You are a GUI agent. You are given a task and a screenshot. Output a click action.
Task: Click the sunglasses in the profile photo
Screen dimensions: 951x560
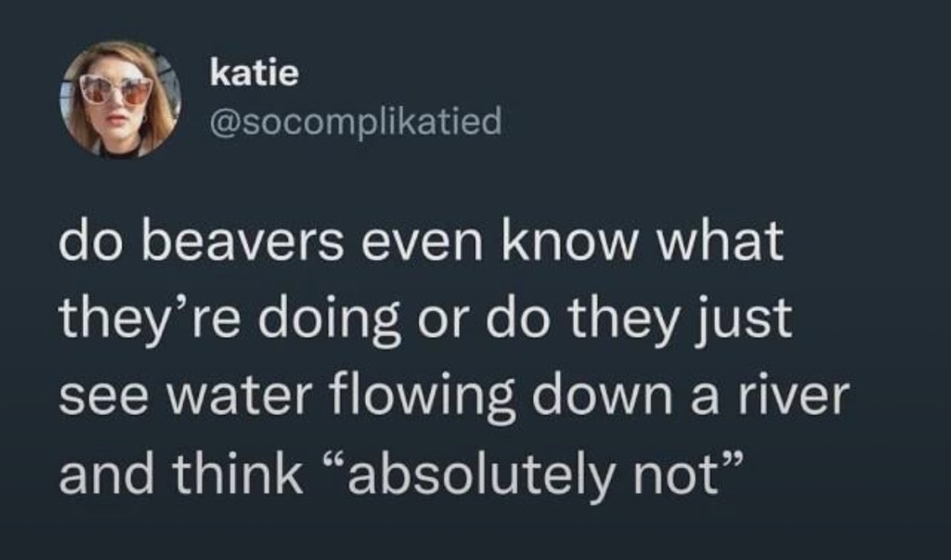pos(116,91)
